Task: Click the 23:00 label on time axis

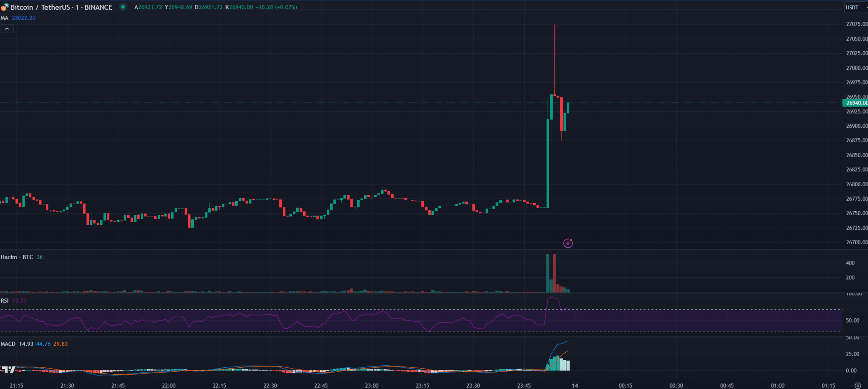Action: 372,386
